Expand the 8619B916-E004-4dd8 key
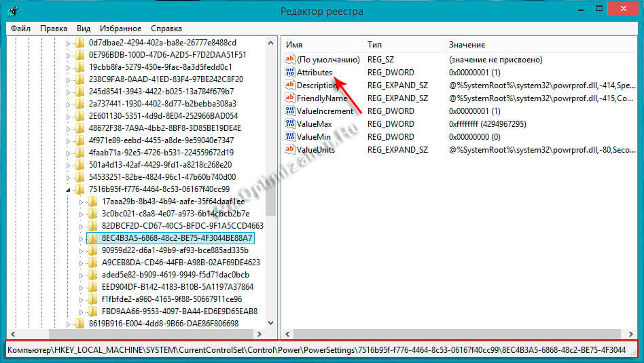The width and height of the screenshot is (644, 363). (68, 324)
